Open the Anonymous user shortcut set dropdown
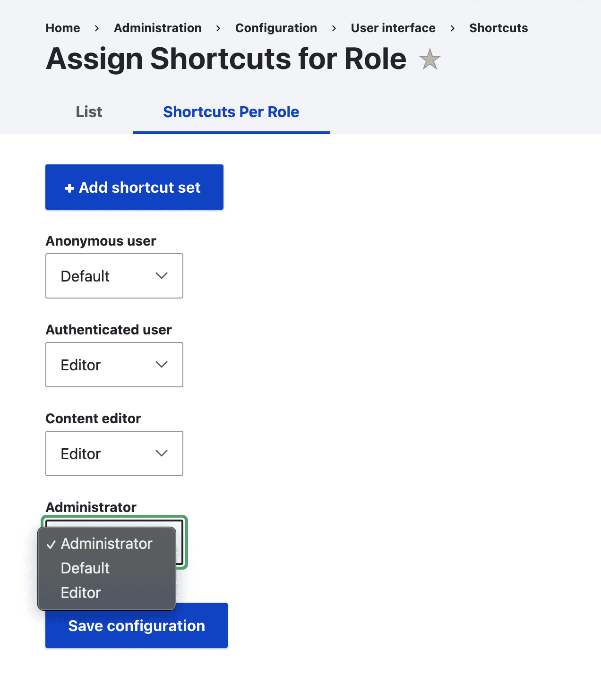Image resolution: width=601 pixels, height=700 pixels. point(114,276)
